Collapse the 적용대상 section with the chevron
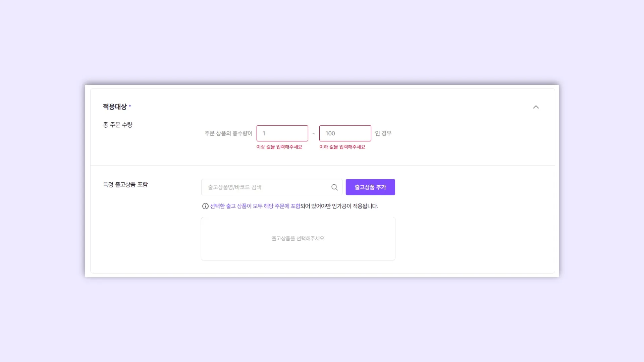 pos(536,107)
